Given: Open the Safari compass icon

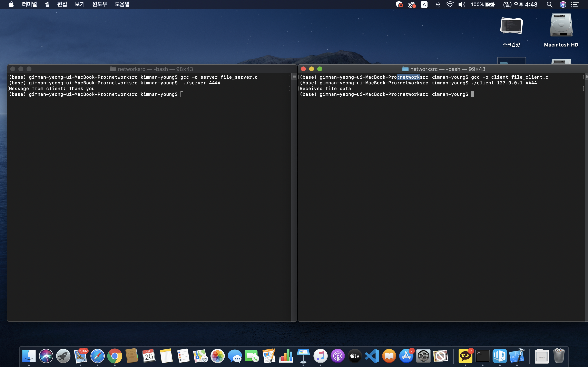Looking at the screenshot, I should (x=97, y=356).
